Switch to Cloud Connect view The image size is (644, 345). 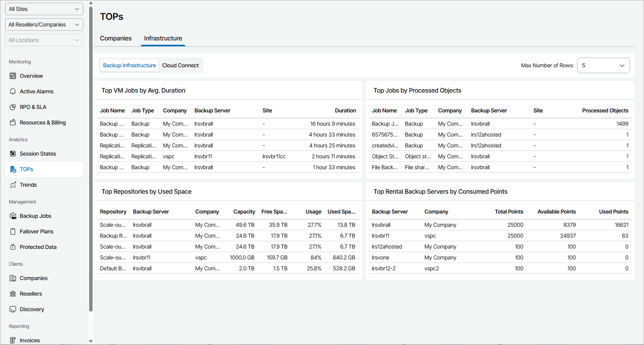tap(180, 65)
